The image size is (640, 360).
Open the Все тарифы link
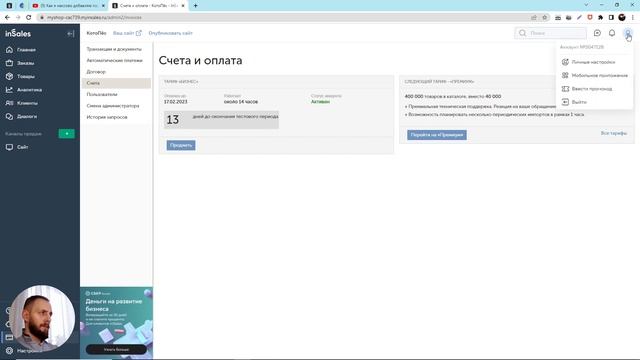[x=613, y=133]
